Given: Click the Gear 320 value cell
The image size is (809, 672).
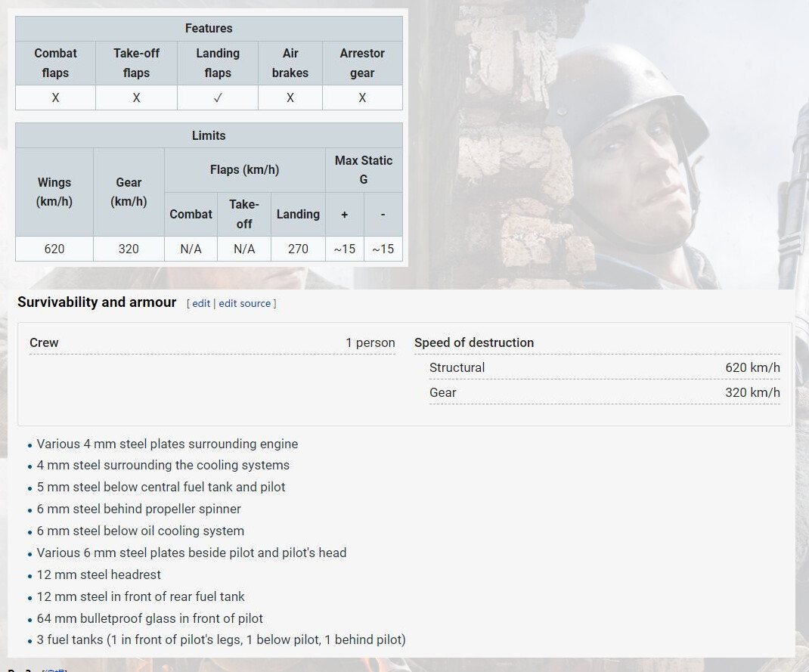Looking at the screenshot, I should tap(129, 249).
